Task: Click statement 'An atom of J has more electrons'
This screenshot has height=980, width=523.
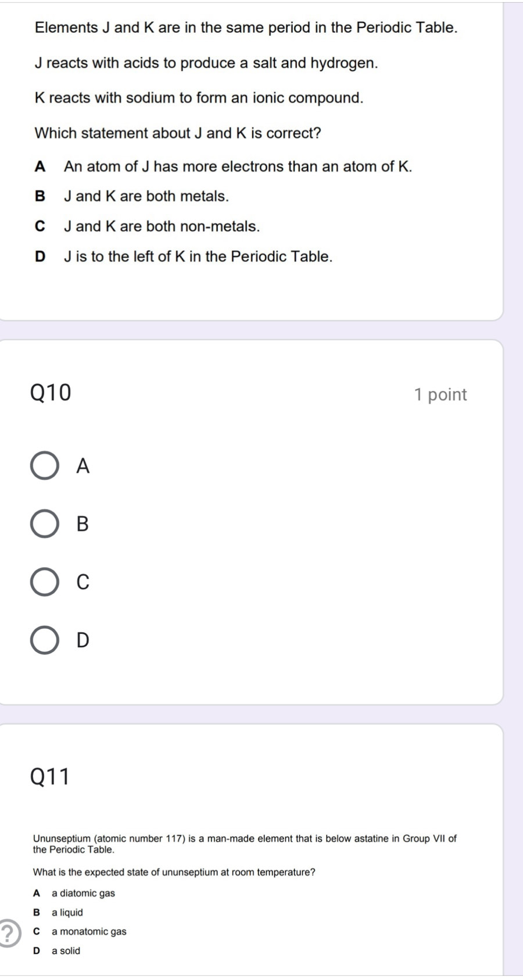Action: pyautogui.click(x=238, y=167)
